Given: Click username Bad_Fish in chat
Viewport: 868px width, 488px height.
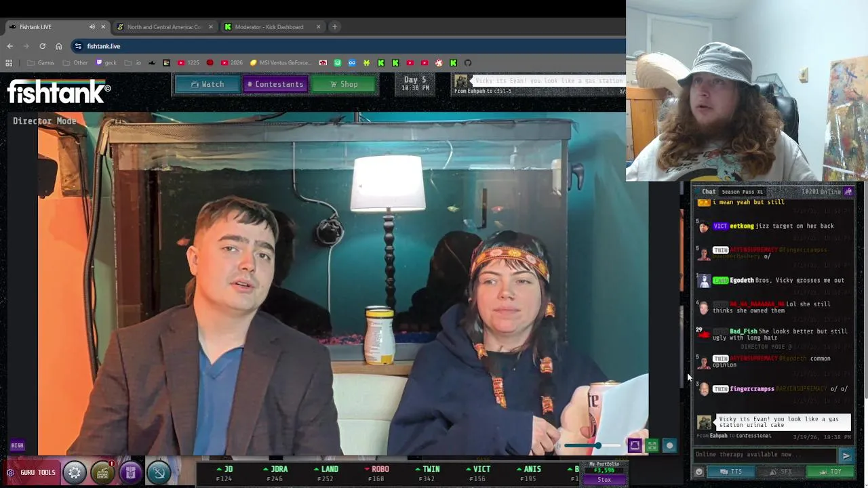Looking at the screenshot, I should pos(743,331).
